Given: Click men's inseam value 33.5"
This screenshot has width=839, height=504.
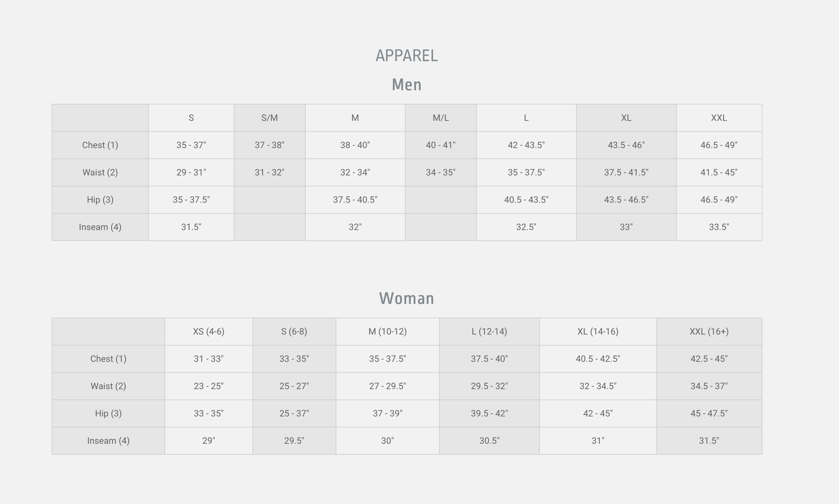Looking at the screenshot, I should (719, 227).
